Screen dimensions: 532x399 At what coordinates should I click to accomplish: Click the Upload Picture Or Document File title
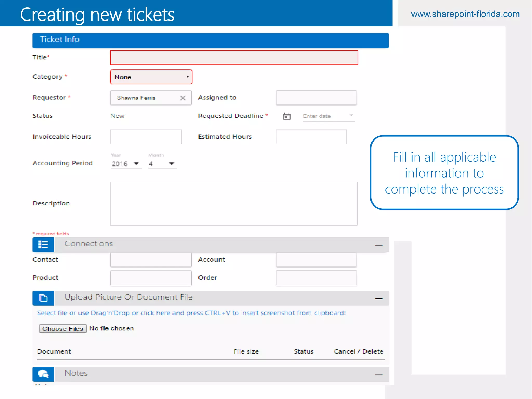(129, 297)
